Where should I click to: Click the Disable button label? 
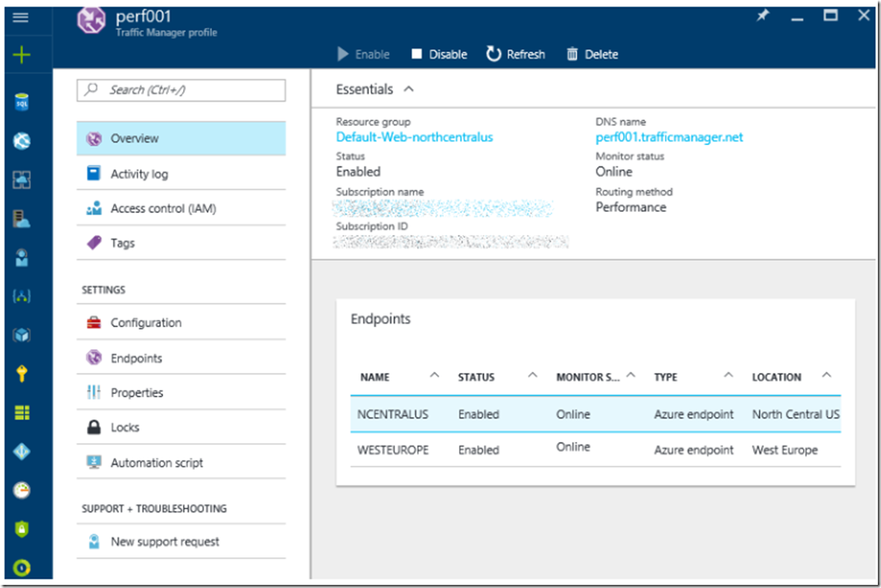pos(448,54)
